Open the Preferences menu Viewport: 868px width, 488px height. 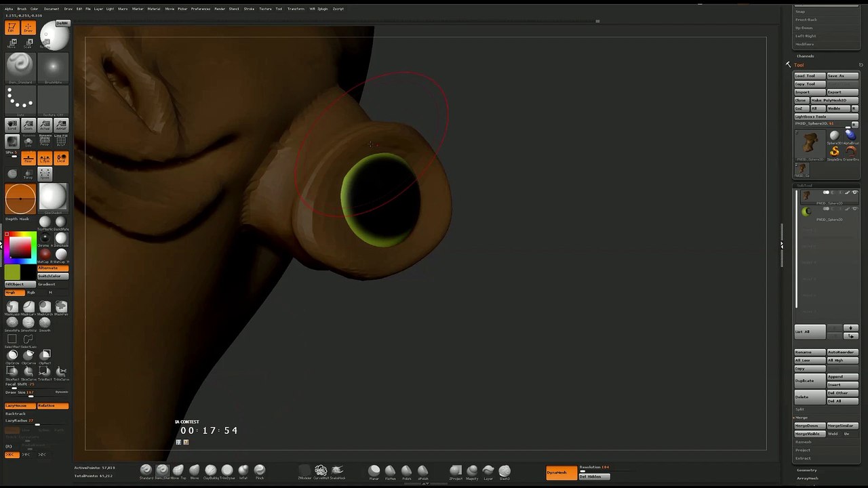[x=201, y=9]
